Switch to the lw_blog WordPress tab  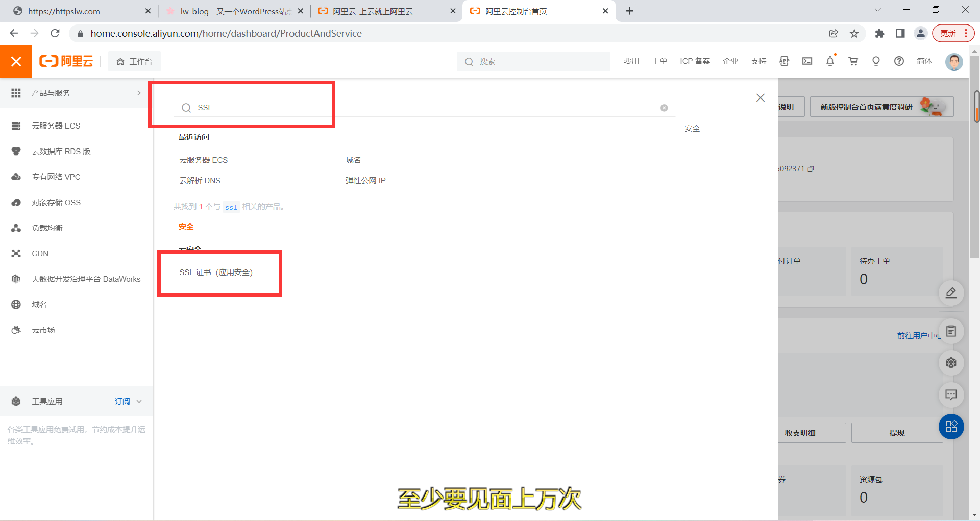[235, 11]
